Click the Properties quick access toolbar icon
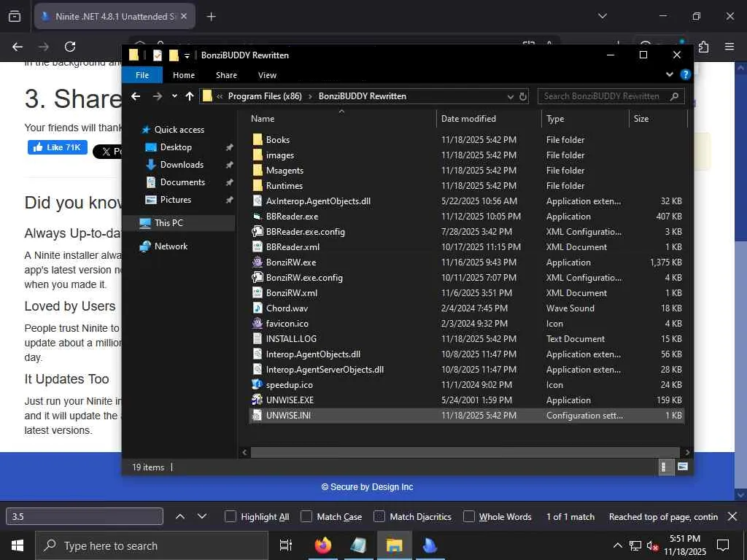Screen dimensions: 747x560 (x=158, y=55)
